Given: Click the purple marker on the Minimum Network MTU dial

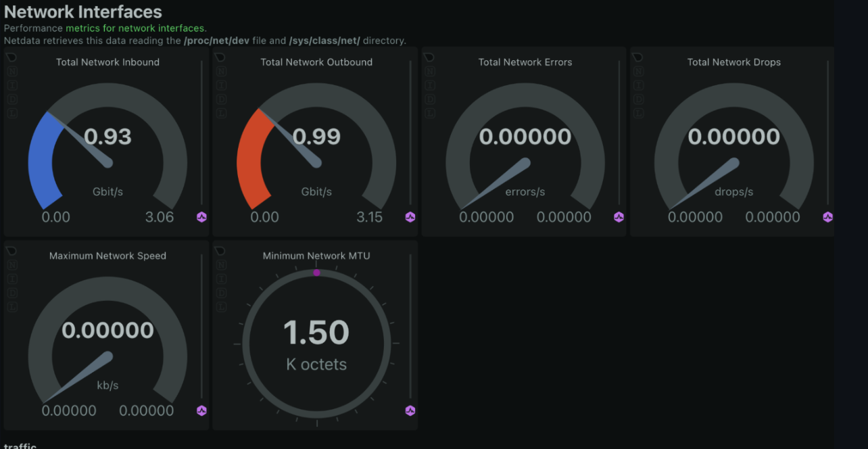Looking at the screenshot, I should click(316, 272).
